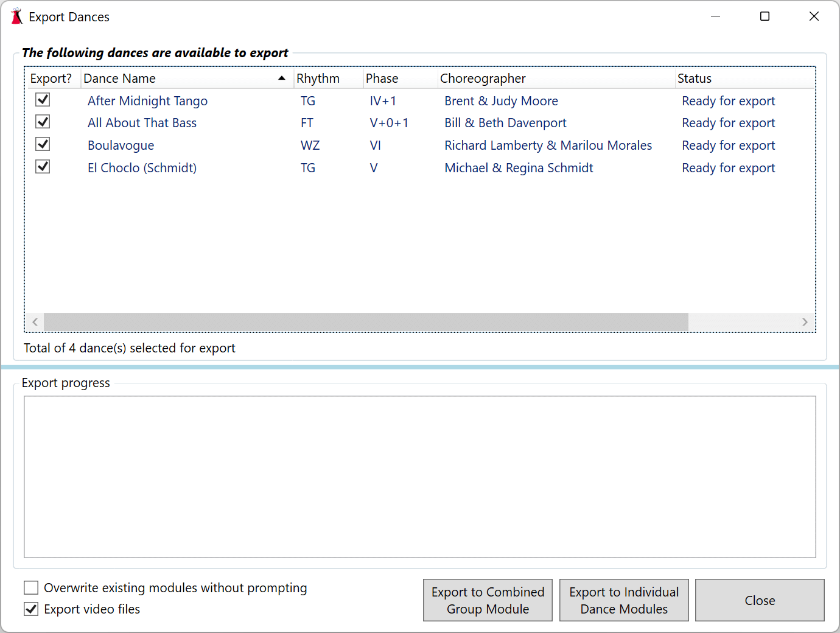Select the After Midnight Tango dance name
840x633 pixels.
pyautogui.click(x=147, y=101)
